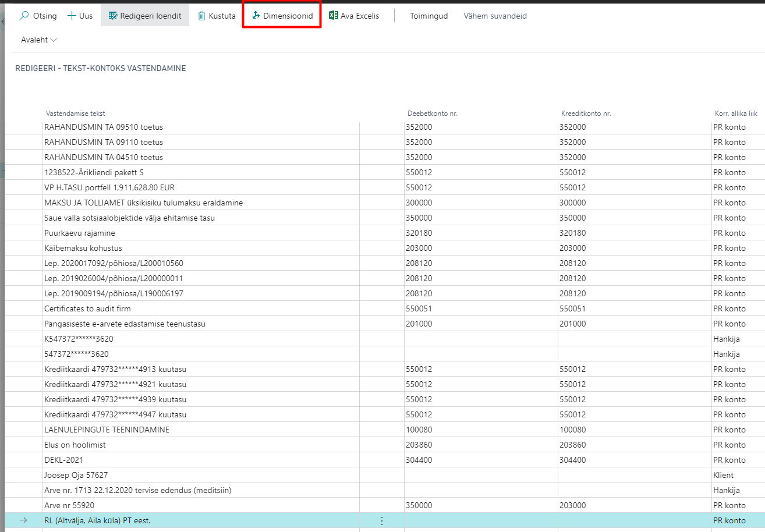
Task: Open the three-dot menu on selected row
Action: point(382,520)
